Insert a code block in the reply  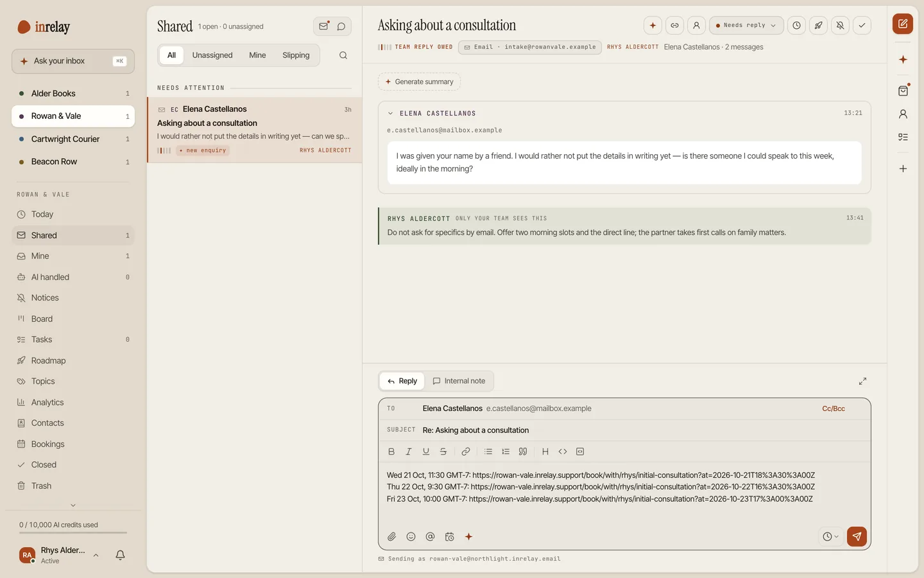point(580,451)
